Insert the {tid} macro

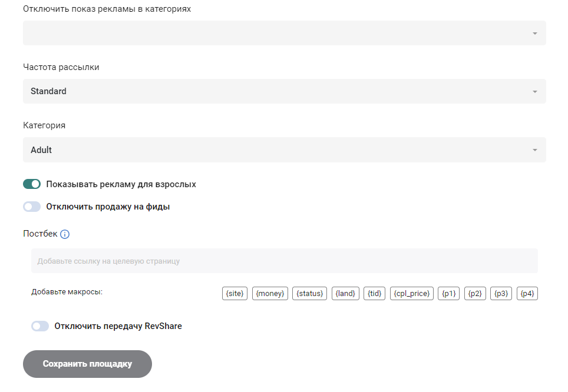pyautogui.click(x=374, y=293)
